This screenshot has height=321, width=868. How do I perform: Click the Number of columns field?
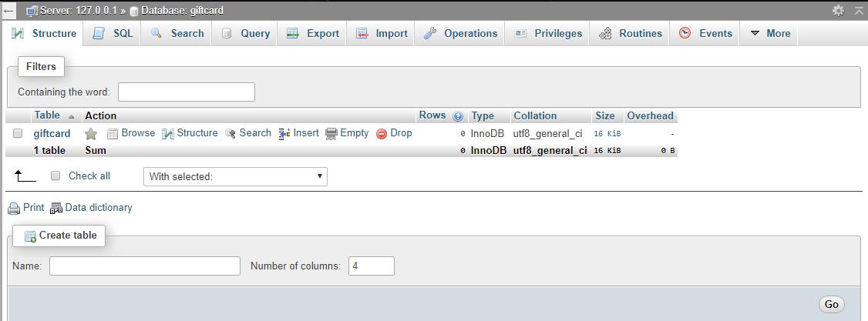pyautogui.click(x=371, y=266)
